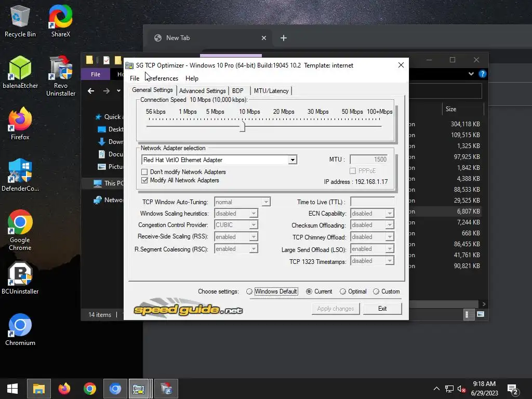
Task: Open R.Segment Coalescing dropdown
Action: click(254, 249)
